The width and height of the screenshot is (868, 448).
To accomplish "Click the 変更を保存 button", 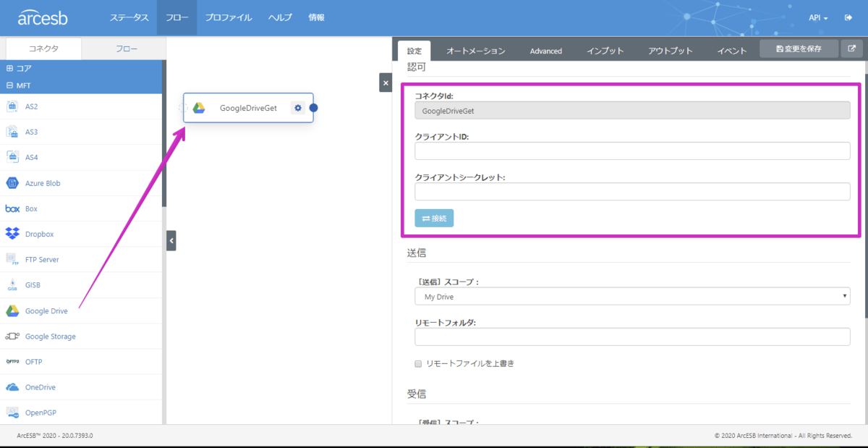I will pos(799,48).
